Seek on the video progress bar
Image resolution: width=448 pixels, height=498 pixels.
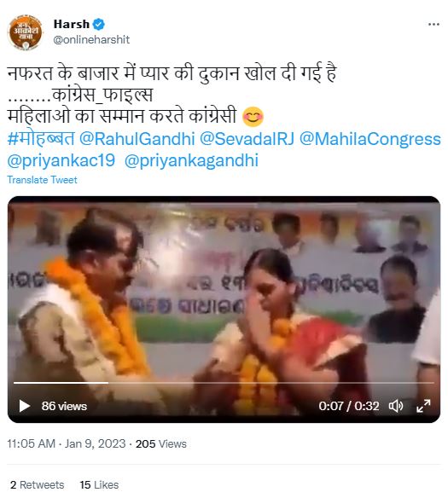click(x=224, y=383)
